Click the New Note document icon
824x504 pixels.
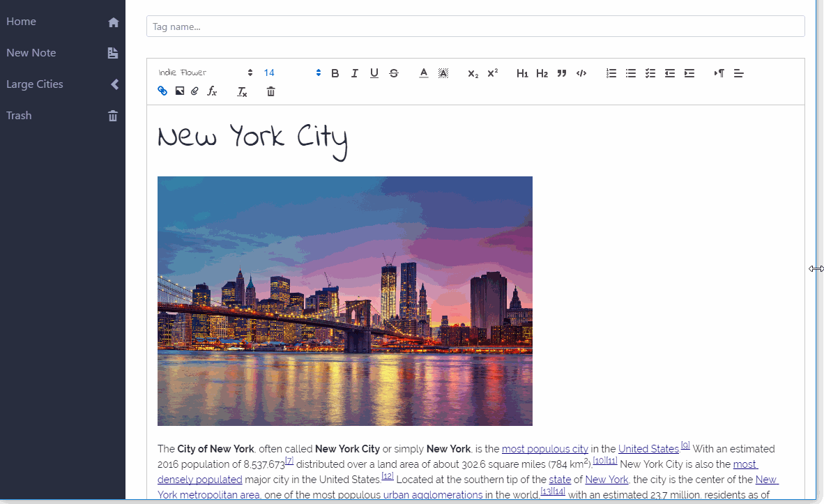(x=113, y=53)
